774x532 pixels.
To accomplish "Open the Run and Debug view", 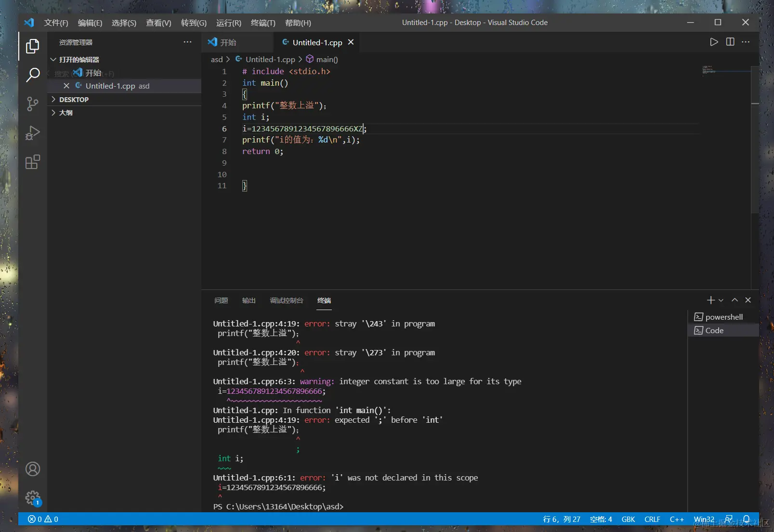I will [33, 133].
